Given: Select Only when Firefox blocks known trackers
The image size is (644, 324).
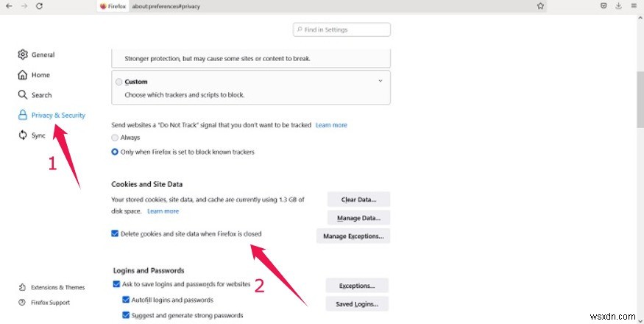Looking at the screenshot, I should [x=115, y=152].
